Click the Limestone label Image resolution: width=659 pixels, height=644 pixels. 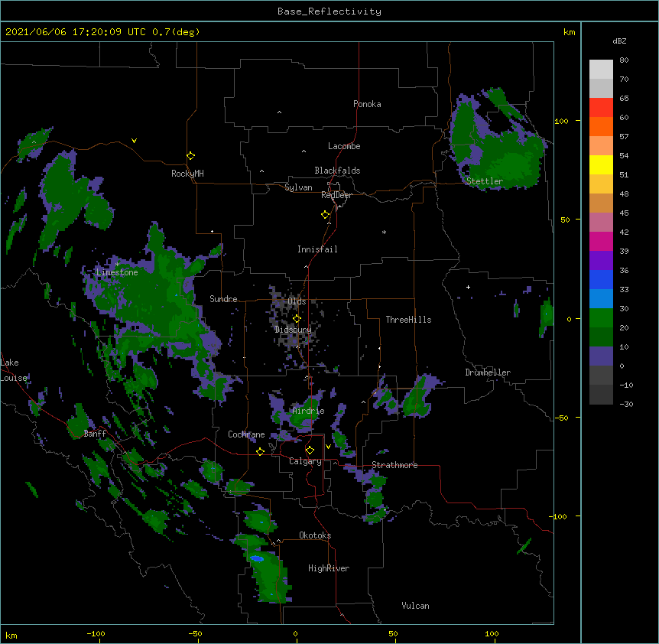coord(117,272)
